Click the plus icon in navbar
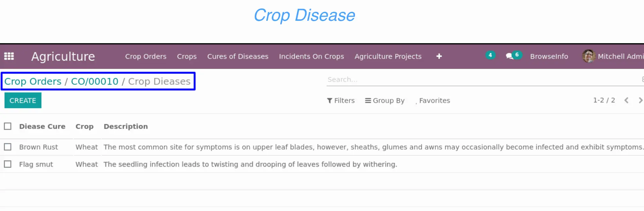This screenshot has height=211, width=644. (439, 56)
